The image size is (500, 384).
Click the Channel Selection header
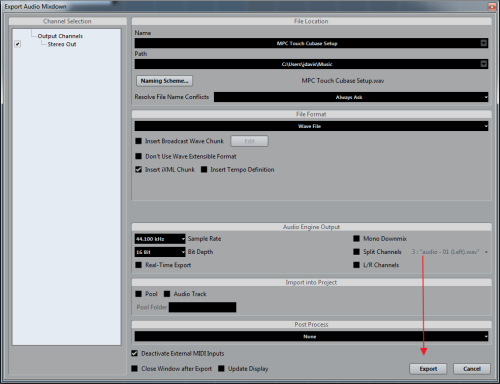tap(67, 21)
